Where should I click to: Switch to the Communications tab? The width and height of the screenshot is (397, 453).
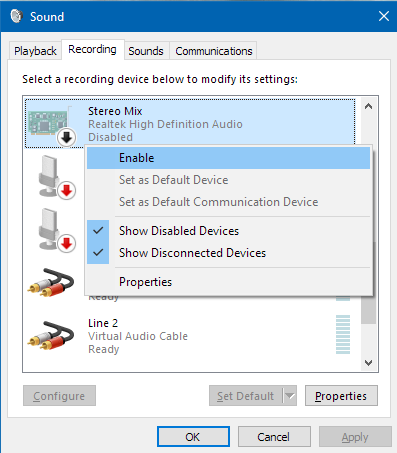[214, 51]
